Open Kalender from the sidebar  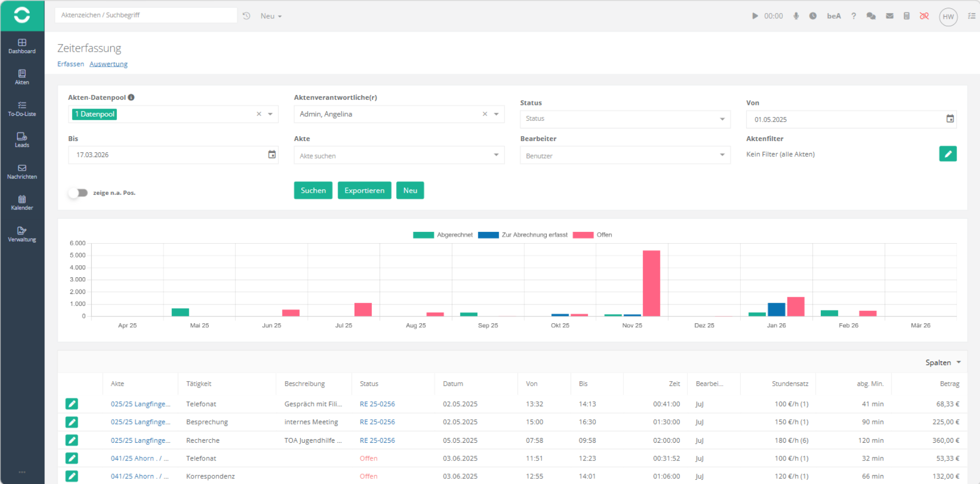(22, 203)
